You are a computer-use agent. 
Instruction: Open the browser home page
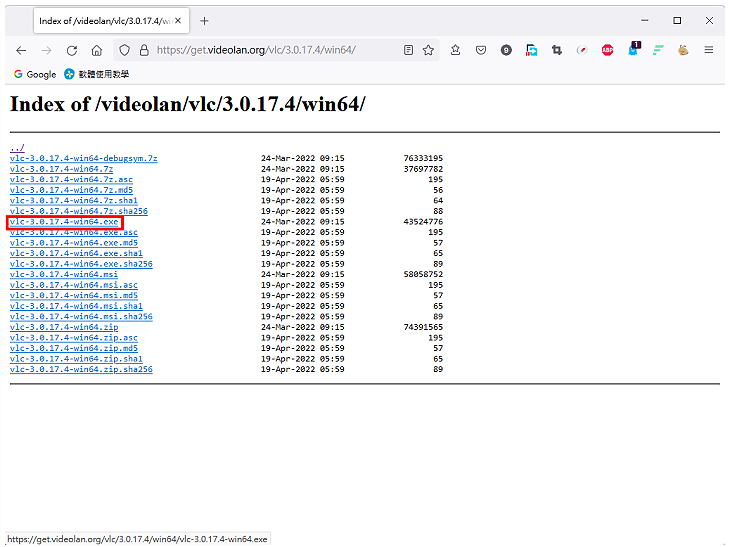pos(97,50)
